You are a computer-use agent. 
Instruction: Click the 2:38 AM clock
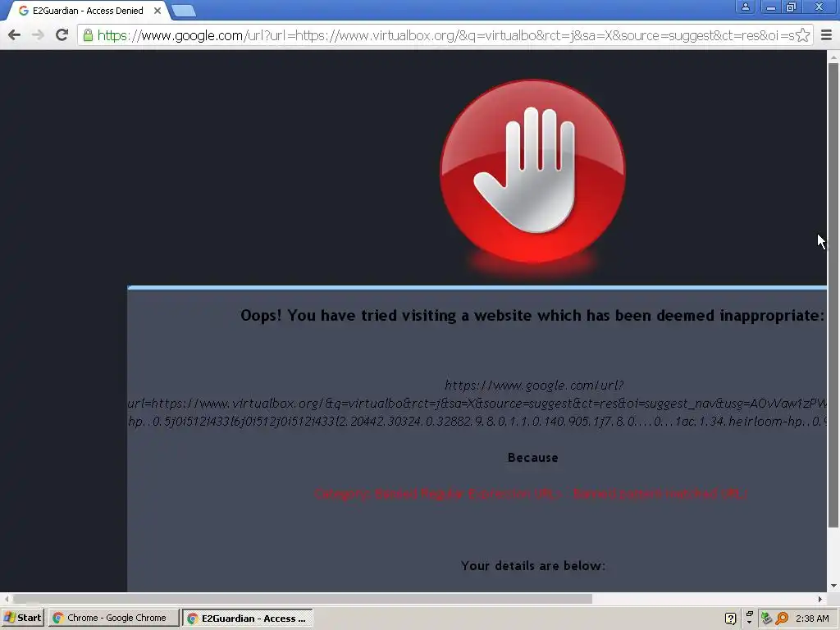(812, 619)
